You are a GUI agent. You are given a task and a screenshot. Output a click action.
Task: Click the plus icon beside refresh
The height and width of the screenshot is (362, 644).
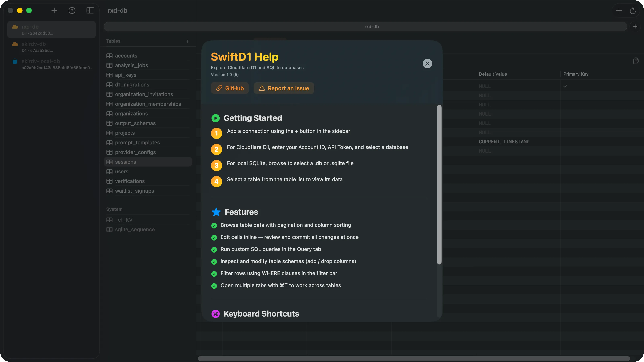pos(619,11)
